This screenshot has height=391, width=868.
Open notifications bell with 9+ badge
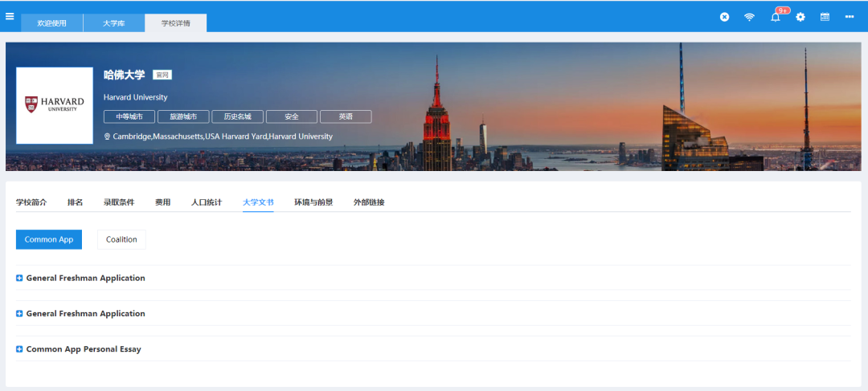tap(776, 16)
